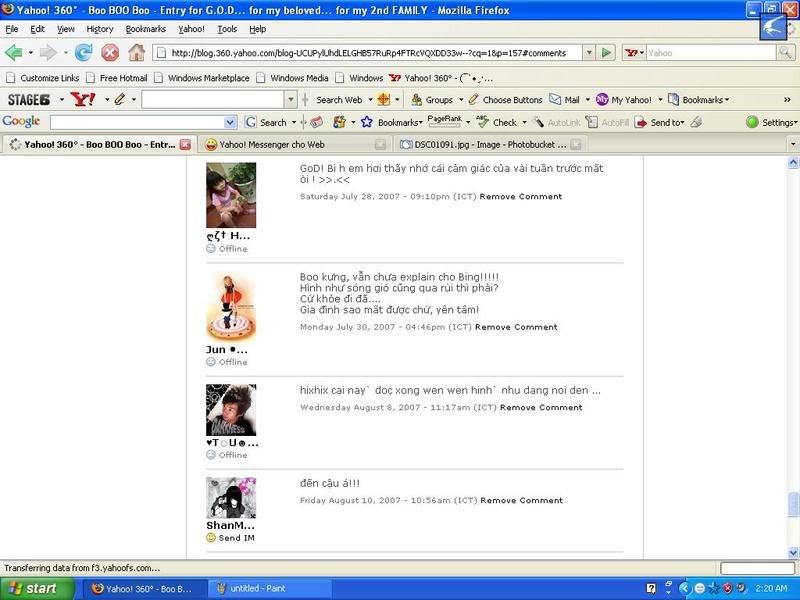The image size is (800, 600).
Task: Remove Comment dated Monday July 30, 2007
Action: coord(516,327)
